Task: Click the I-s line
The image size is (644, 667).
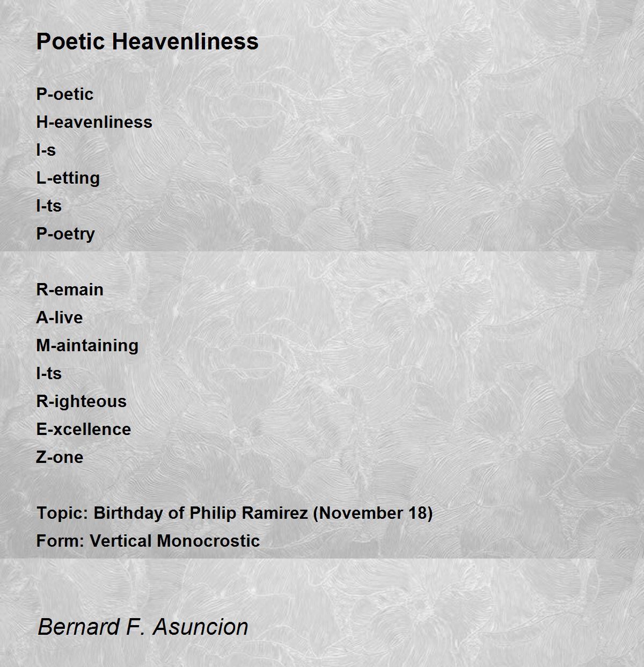Action: 46,150
